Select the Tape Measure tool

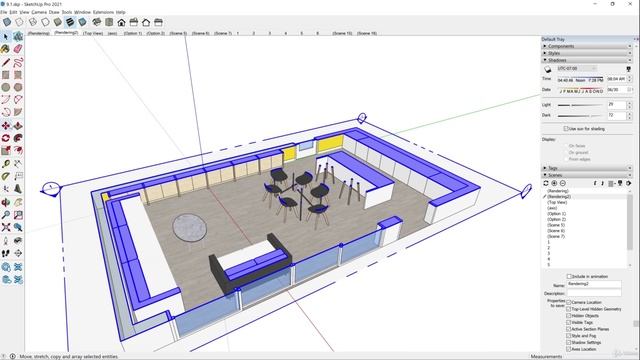tap(6, 164)
